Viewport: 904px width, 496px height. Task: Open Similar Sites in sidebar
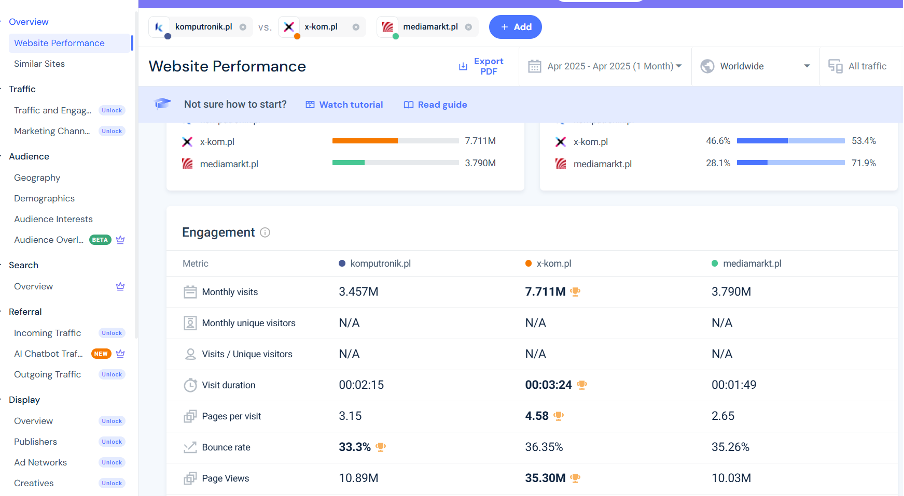pyautogui.click(x=39, y=64)
